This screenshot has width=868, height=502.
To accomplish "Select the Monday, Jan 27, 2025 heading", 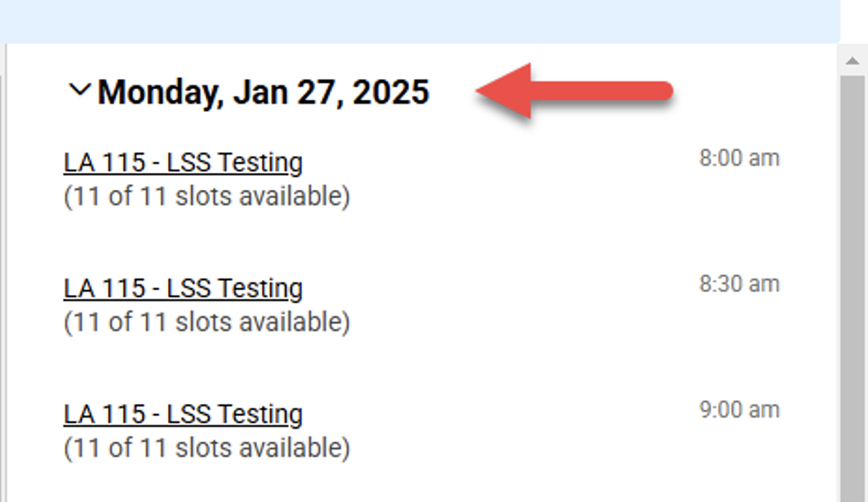I will (264, 91).
